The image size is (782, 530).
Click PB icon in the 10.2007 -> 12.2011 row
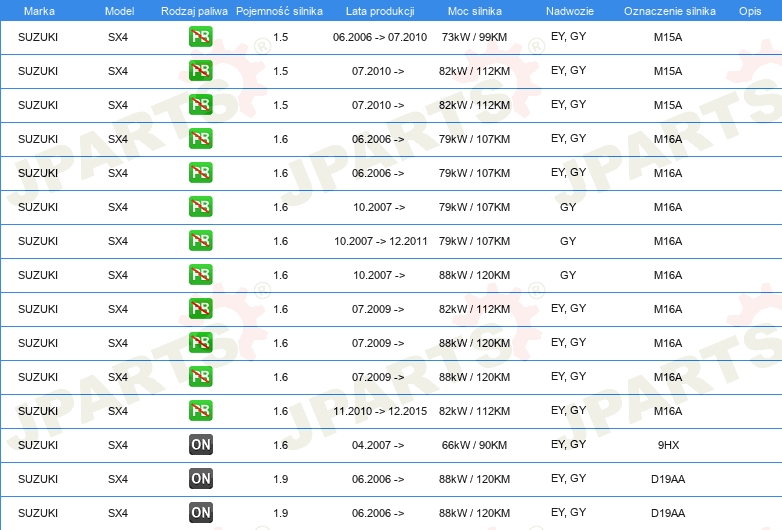(200, 241)
